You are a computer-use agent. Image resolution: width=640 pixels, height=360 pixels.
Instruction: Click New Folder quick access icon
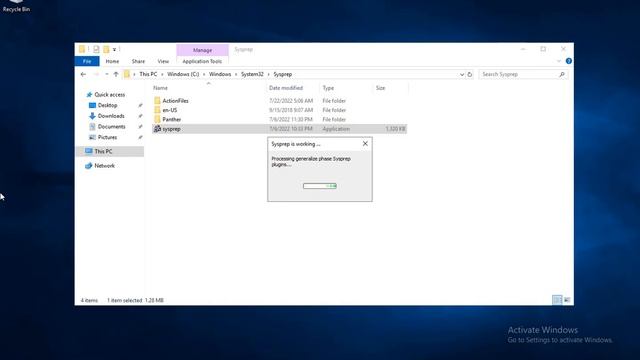pyautogui.click(x=106, y=49)
